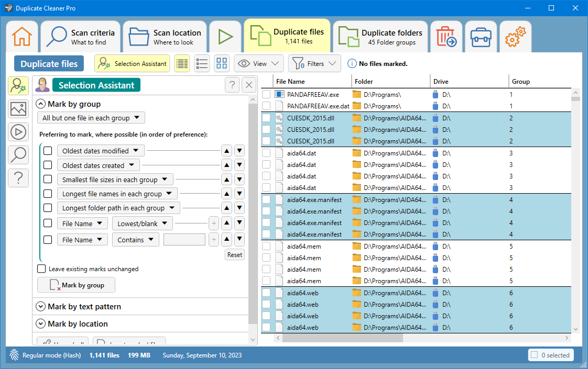
Task: Click the info icon beside No files marked
Action: [352, 64]
